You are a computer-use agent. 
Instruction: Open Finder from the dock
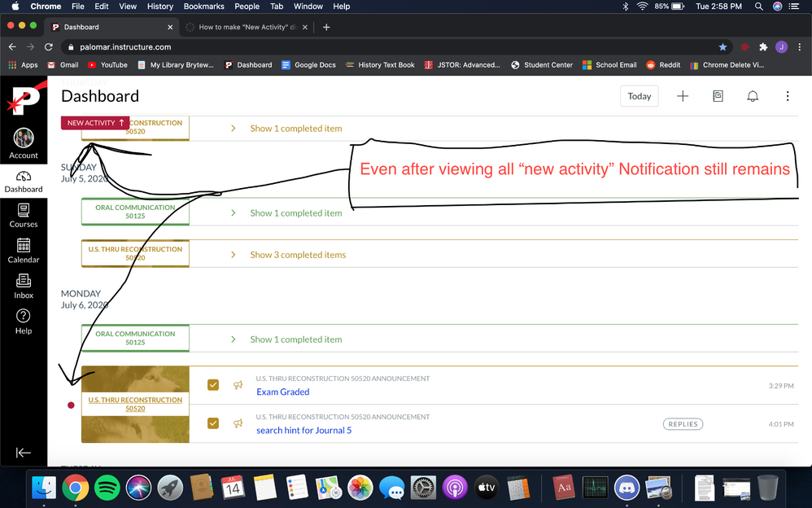44,488
